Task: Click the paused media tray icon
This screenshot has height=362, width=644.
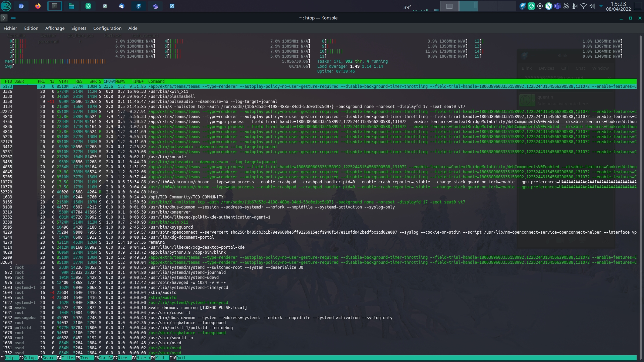Action: tap(540, 6)
